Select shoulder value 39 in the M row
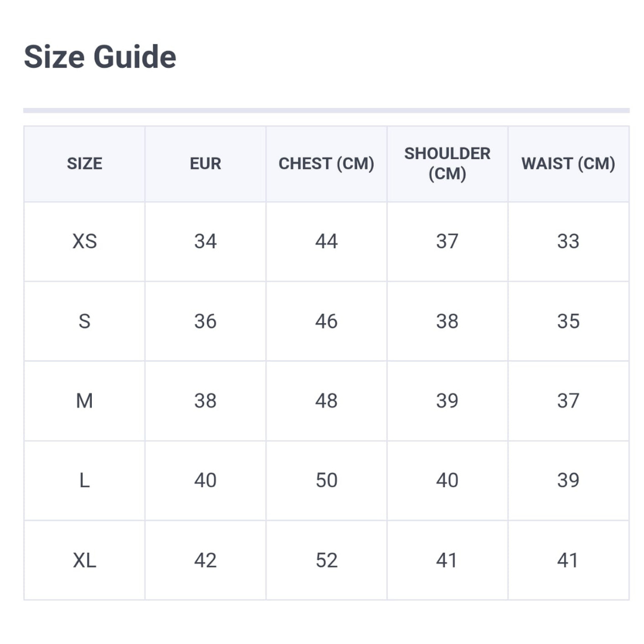Viewport: 644px width, 644px height. pos(447,401)
